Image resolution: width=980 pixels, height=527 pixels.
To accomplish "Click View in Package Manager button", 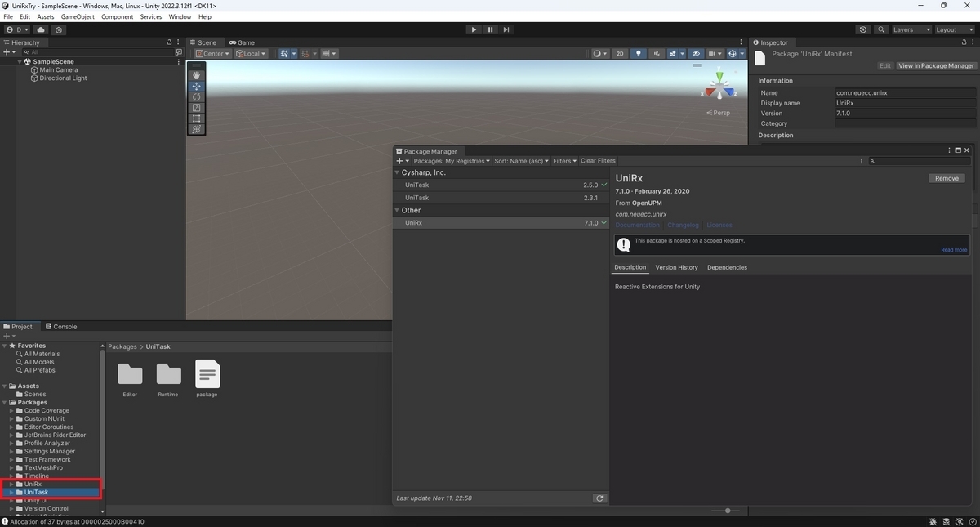I will pyautogui.click(x=936, y=66).
